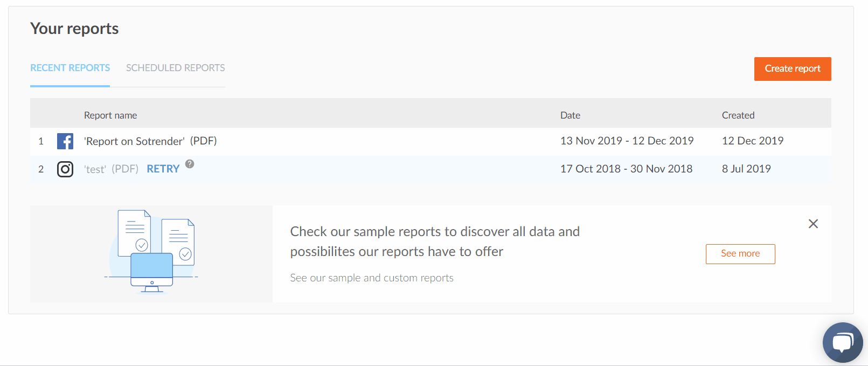Select the Recent Reports tab

pyautogui.click(x=70, y=68)
